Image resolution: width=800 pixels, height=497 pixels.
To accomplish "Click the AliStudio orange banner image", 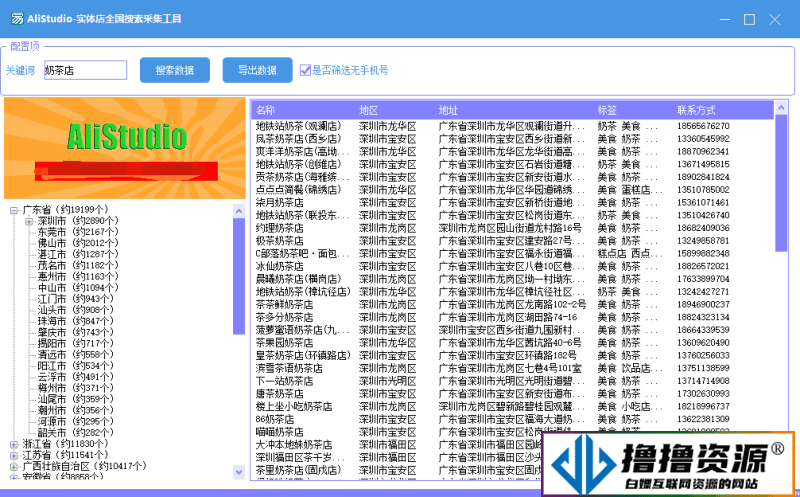I will 124,148.
